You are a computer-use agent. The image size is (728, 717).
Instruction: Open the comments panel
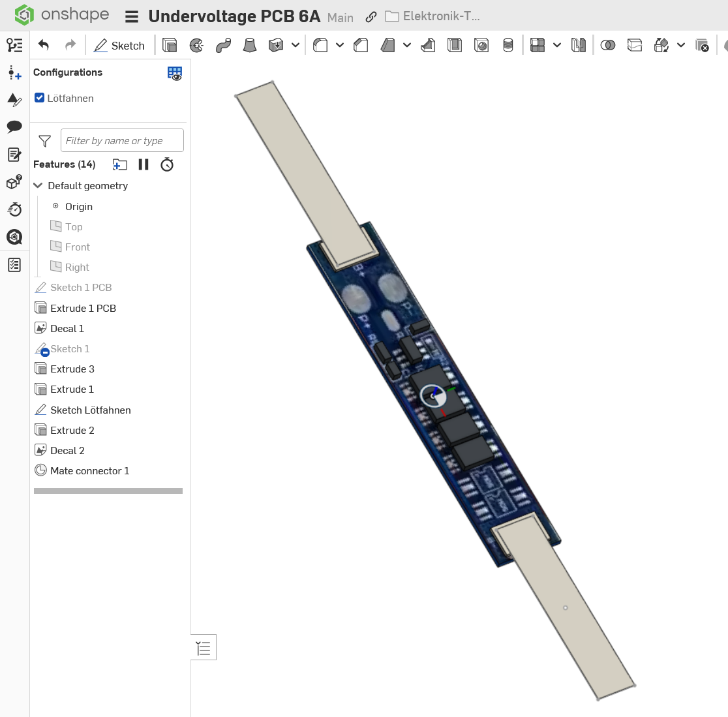14,127
